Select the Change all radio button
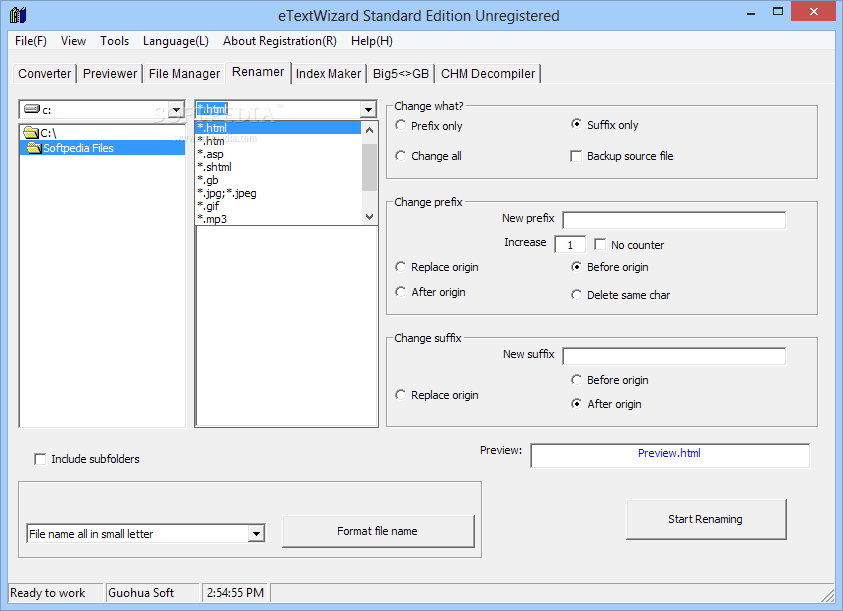The image size is (843, 611). 401,155
